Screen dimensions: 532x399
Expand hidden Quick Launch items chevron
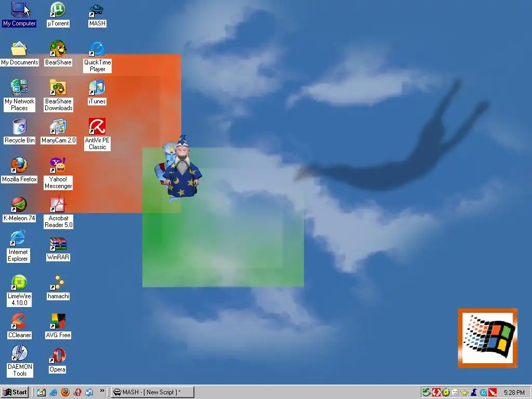click(102, 391)
